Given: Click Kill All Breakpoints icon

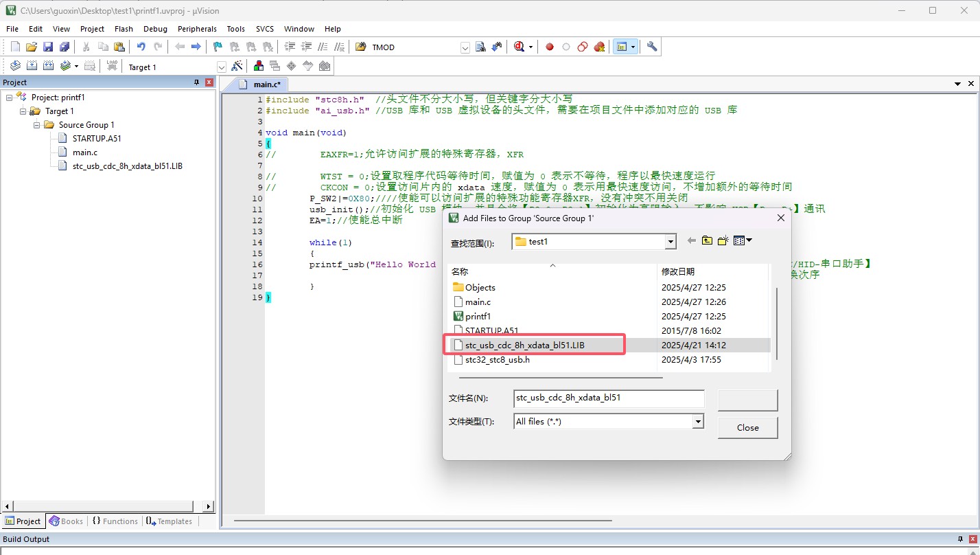Looking at the screenshot, I should point(599,47).
